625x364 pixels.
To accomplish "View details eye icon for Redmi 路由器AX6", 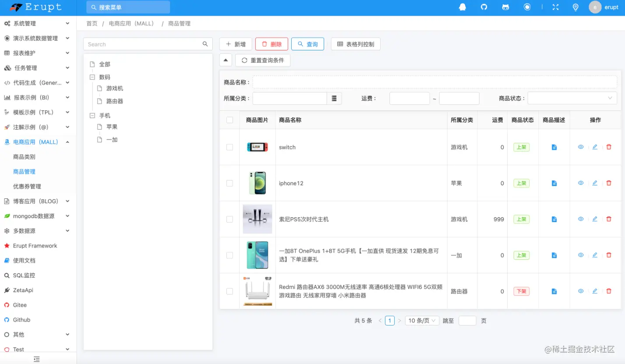I will [x=581, y=291].
